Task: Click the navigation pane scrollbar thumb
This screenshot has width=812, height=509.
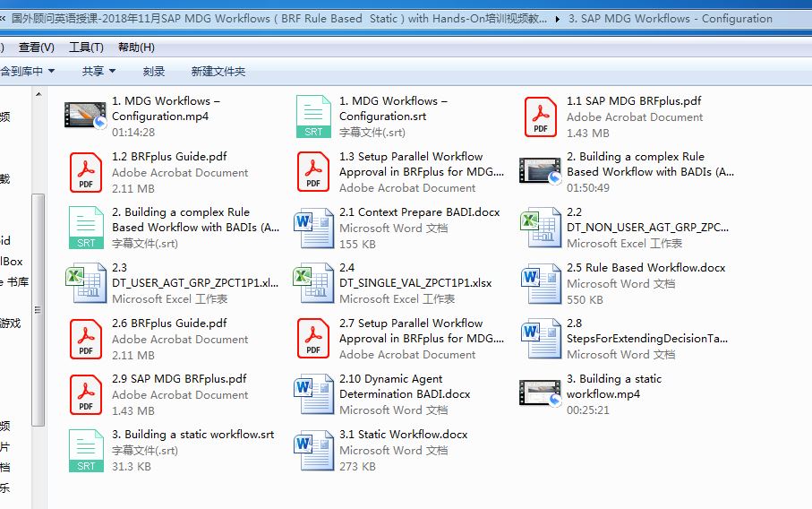Action: pos(38,310)
